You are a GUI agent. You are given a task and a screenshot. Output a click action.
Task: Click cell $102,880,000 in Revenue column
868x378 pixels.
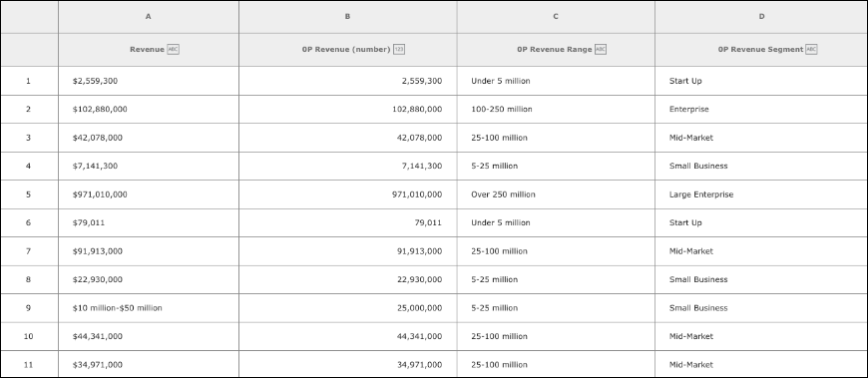click(149, 109)
